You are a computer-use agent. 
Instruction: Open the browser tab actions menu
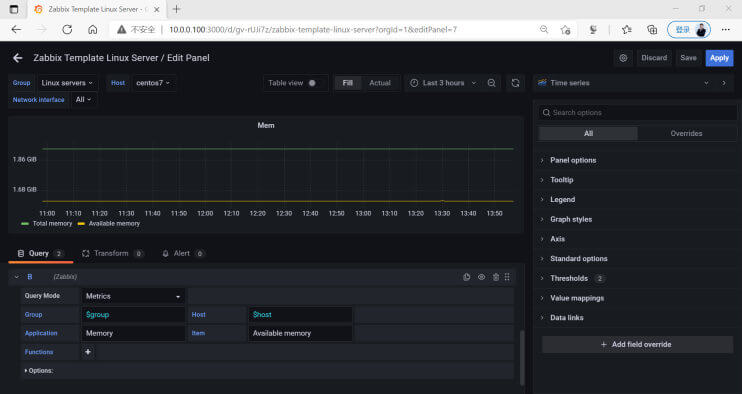tap(14, 9)
